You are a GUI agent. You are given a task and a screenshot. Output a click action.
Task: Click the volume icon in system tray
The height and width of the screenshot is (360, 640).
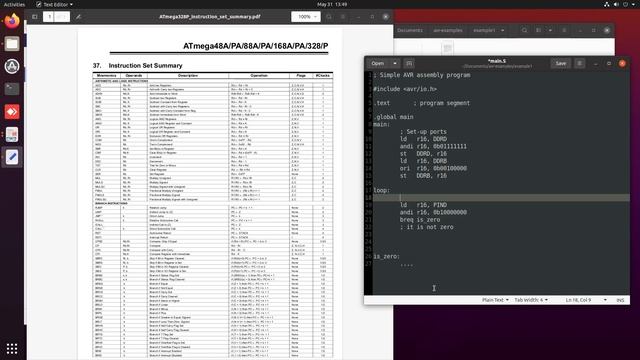pos(616,4)
